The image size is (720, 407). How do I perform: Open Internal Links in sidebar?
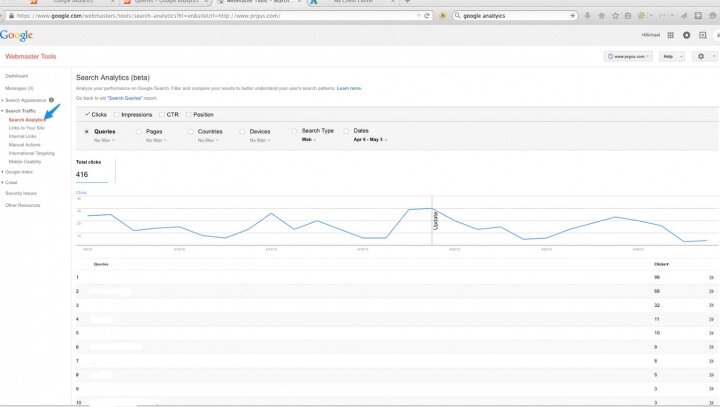[x=22, y=136]
